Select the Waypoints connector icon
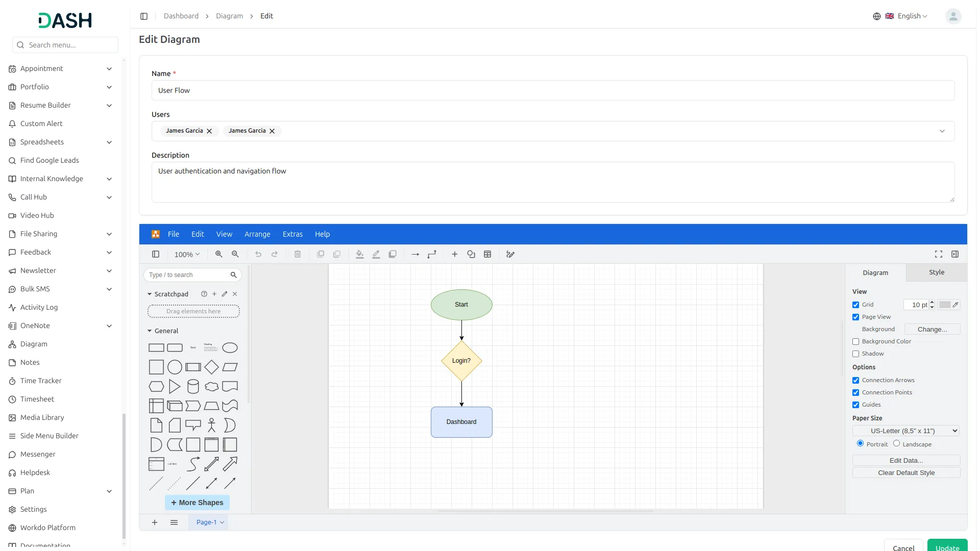 tap(432, 254)
